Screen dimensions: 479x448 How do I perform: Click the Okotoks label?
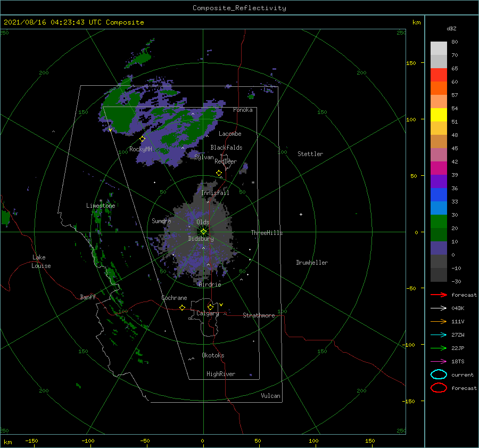[x=213, y=355]
